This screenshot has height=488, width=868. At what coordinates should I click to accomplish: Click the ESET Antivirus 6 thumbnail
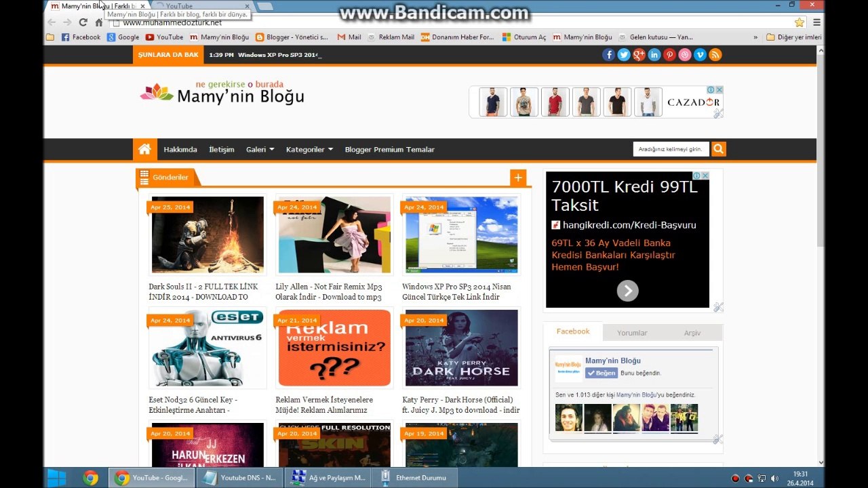point(208,348)
